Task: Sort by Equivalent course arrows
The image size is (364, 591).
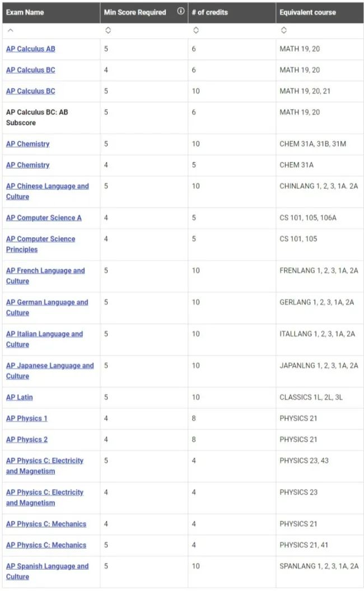Action: coord(284,30)
